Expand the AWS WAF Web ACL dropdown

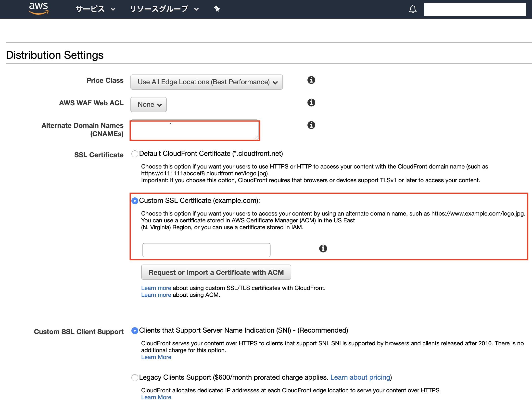click(148, 105)
